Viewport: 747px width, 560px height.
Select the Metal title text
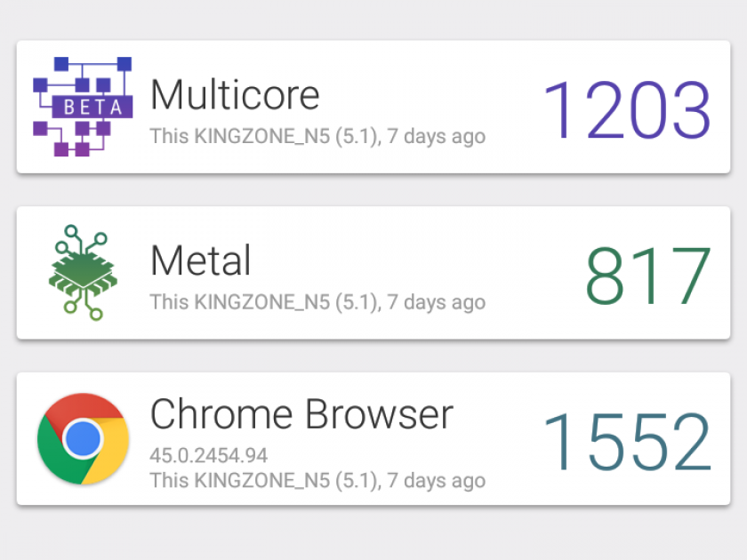[x=200, y=260]
